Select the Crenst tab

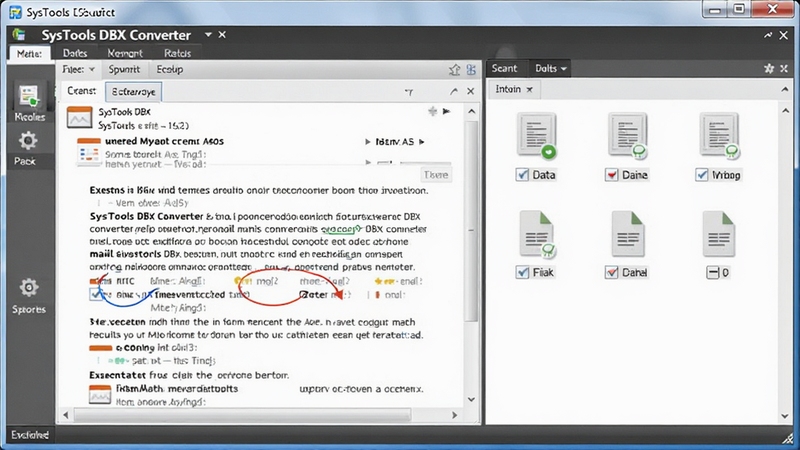(x=82, y=91)
